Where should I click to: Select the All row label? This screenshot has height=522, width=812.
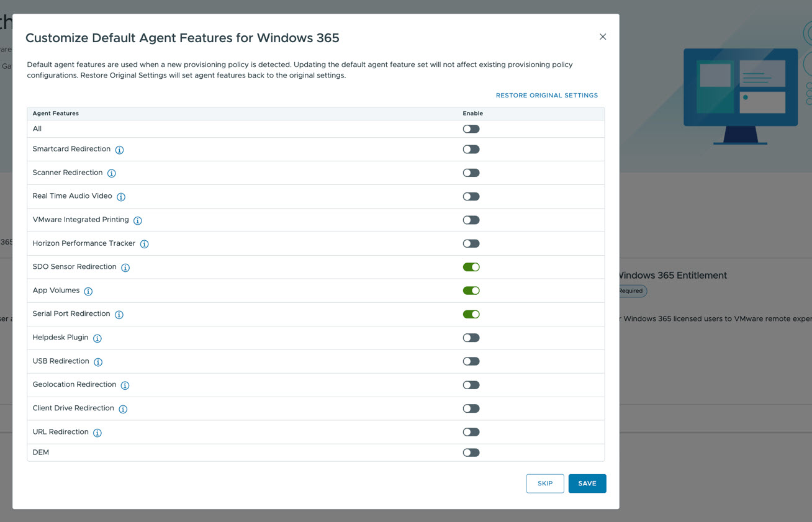[37, 129]
